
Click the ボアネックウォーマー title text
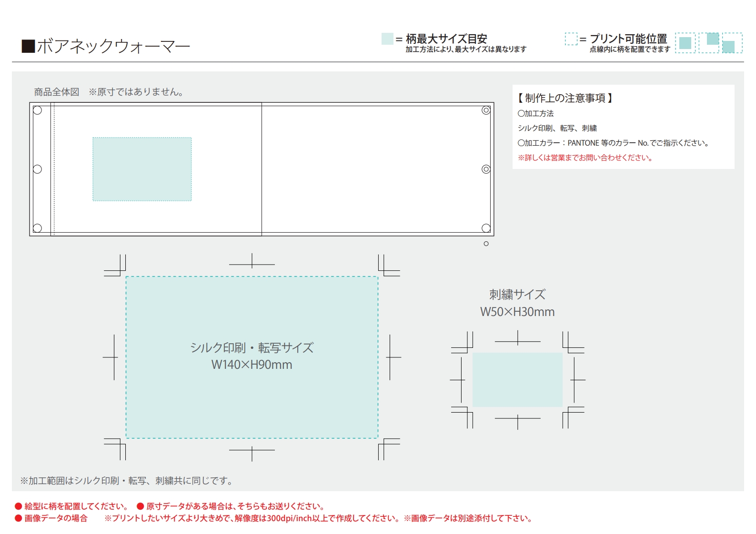[113, 46]
